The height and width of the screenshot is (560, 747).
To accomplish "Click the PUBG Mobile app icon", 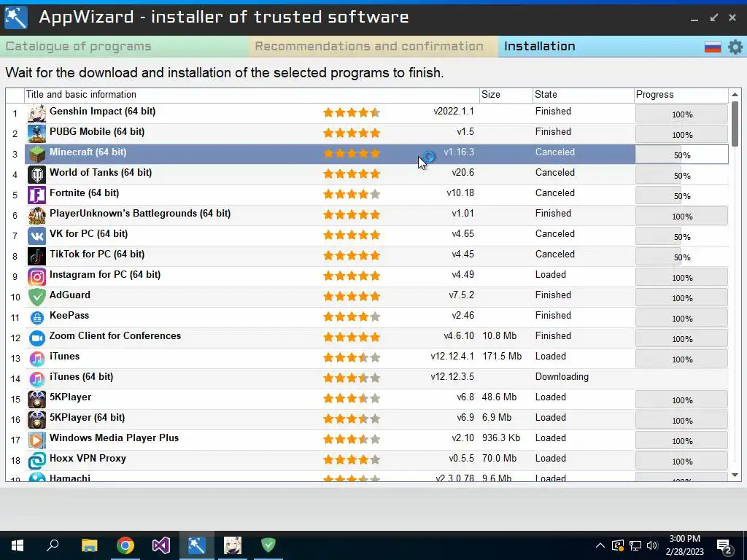I will 36,134.
